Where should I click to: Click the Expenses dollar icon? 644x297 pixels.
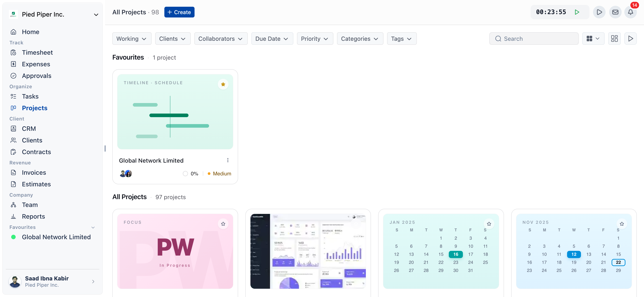[x=13, y=64]
